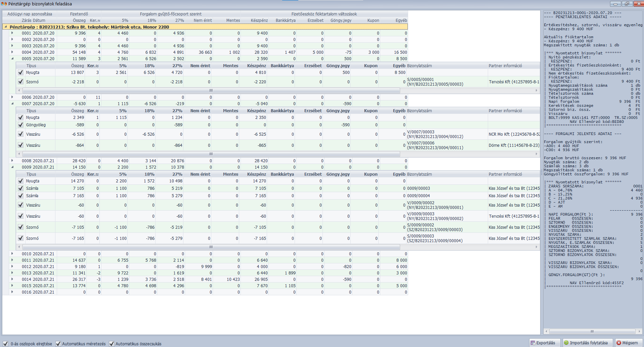Expand closing row 0014
This screenshot has width=644, height=347.
pos(12,279)
